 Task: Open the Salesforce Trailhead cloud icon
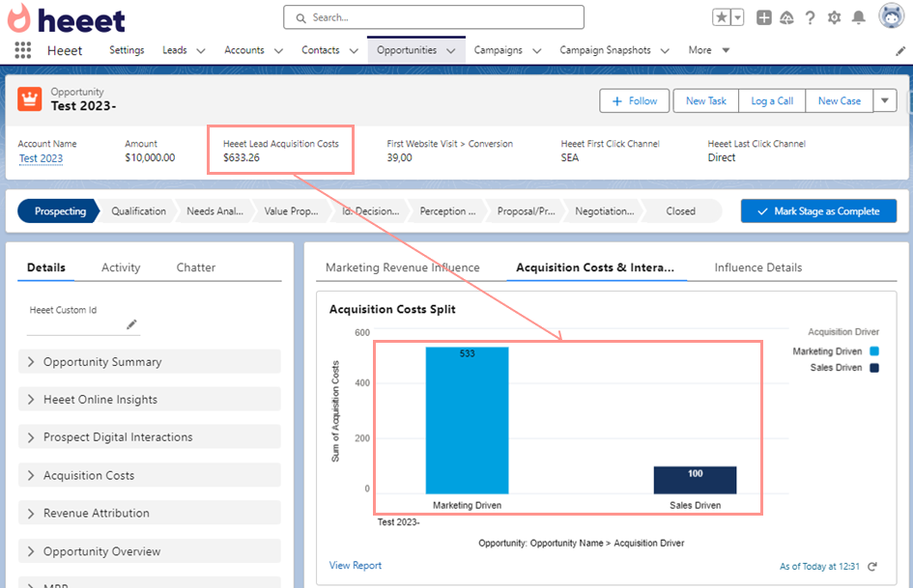click(x=786, y=18)
